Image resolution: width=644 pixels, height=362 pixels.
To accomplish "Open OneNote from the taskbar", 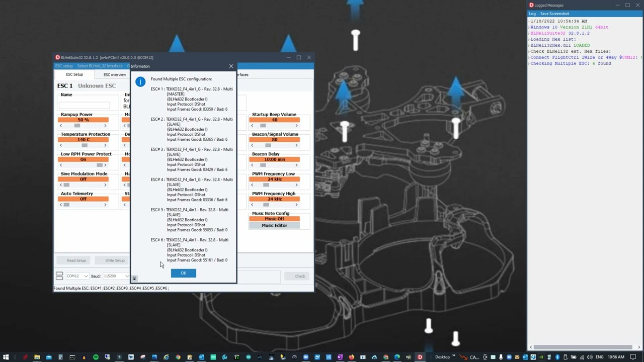I will tap(341, 357).
